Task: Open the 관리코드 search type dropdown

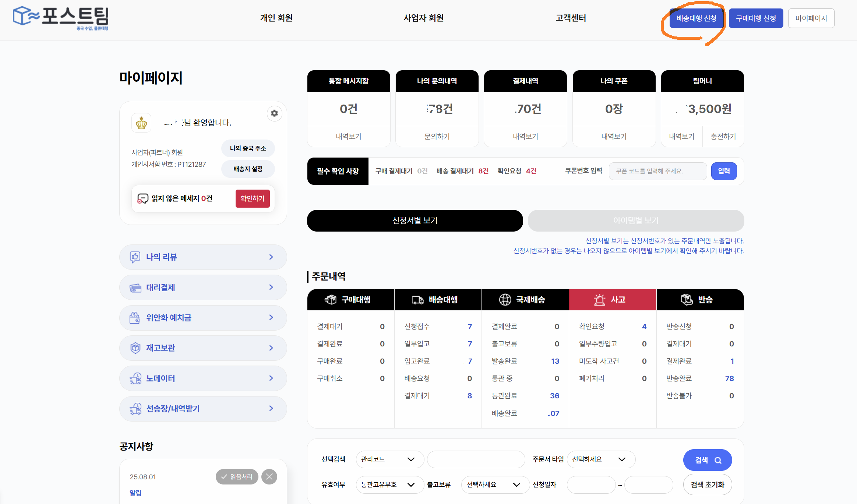Action: [x=389, y=459]
